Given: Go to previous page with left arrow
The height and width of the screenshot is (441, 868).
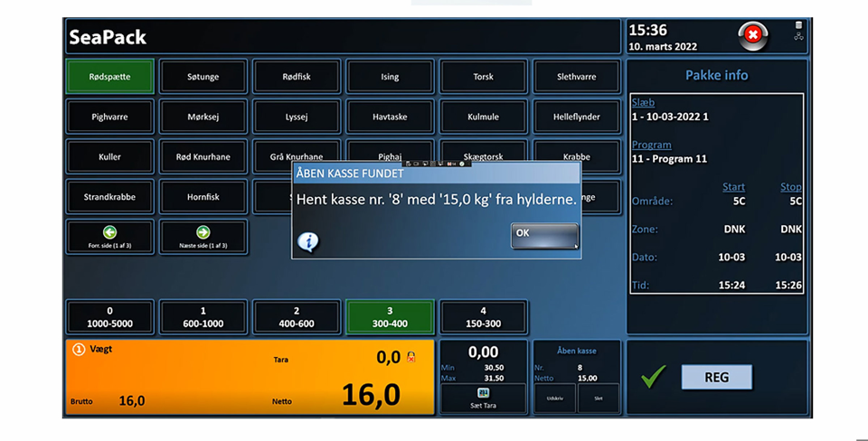Looking at the screenshot, I should pos(109,237).
